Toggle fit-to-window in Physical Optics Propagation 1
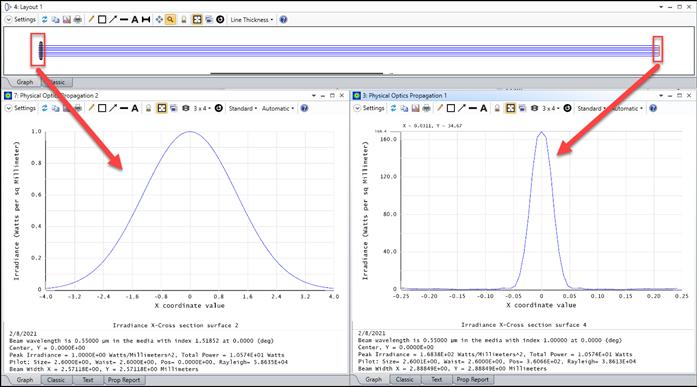The height and width of the screenshot is (387, 697). pos(510,108)
